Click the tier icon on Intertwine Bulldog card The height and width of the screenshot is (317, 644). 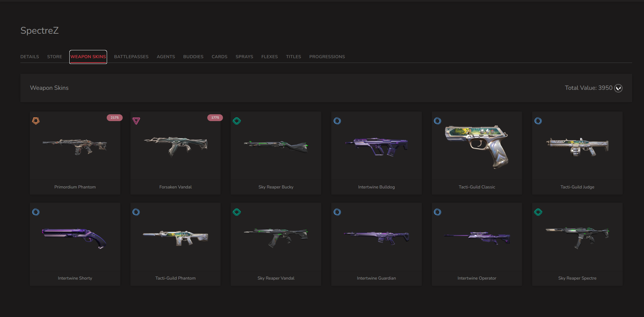click(337, 121)
